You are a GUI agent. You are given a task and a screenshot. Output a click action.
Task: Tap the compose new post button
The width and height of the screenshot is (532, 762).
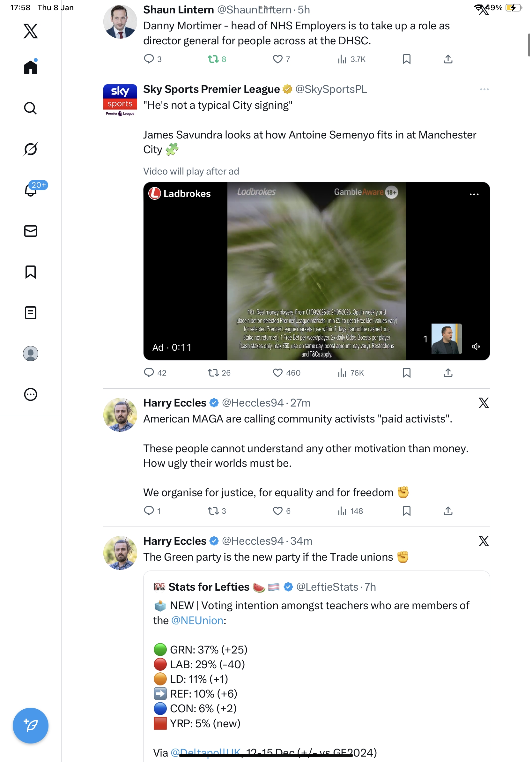coord(31,726)
